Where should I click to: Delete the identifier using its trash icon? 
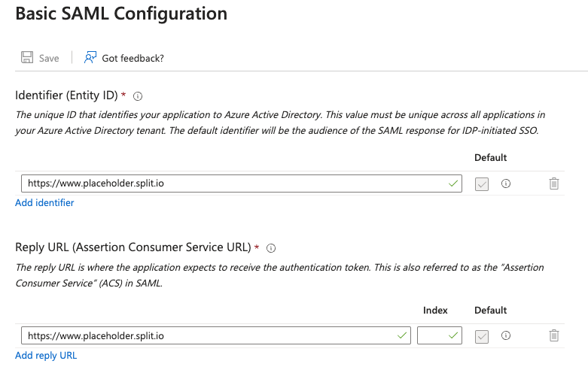tap(554, 183)
